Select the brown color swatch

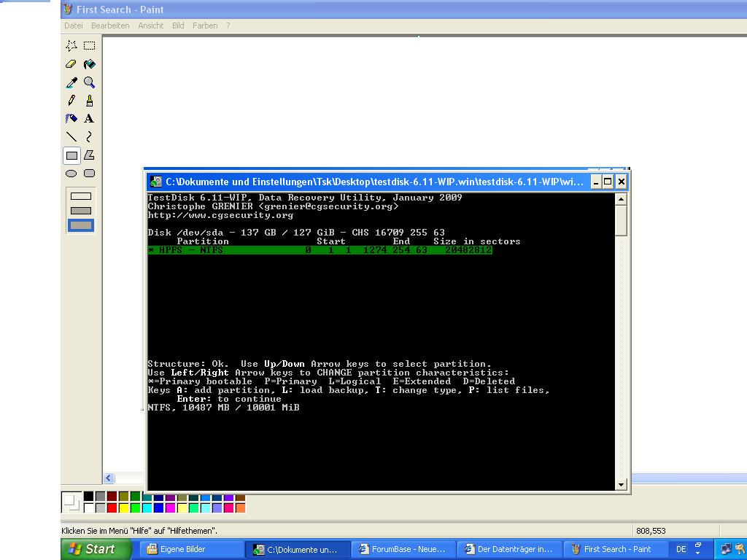click(241, 497)
